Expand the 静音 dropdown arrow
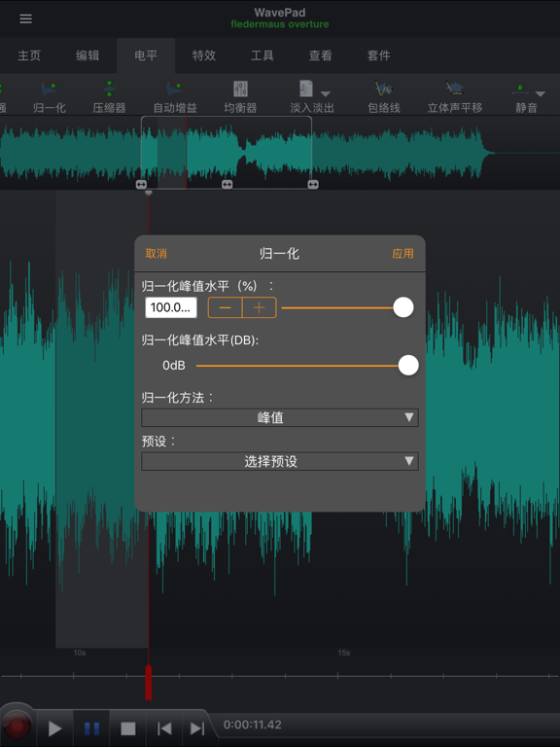 [x=540, y=93]
